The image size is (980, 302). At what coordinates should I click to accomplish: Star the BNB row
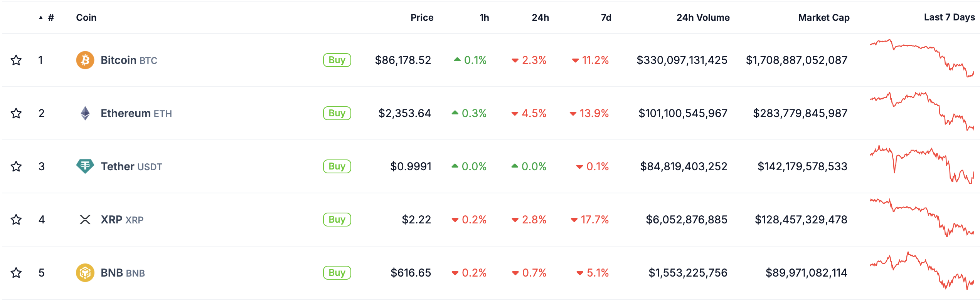pos(16,273)
